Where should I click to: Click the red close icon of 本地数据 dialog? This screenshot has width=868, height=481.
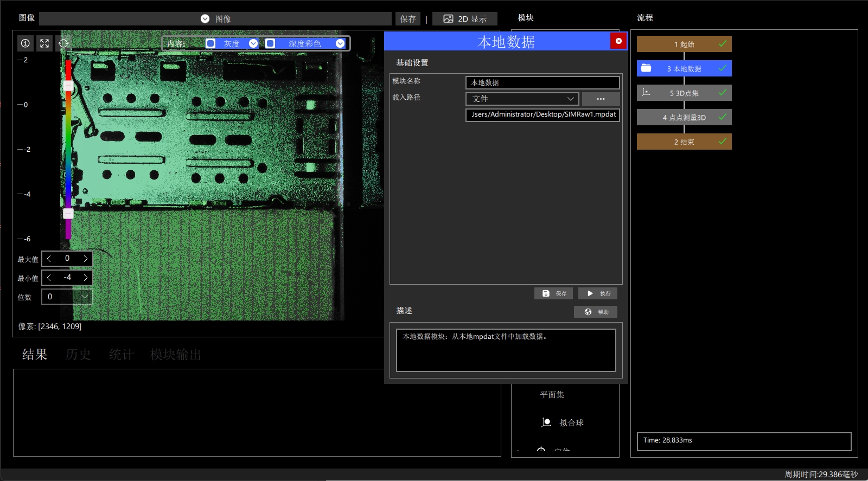pyautogui.click(x=618, y=41)
